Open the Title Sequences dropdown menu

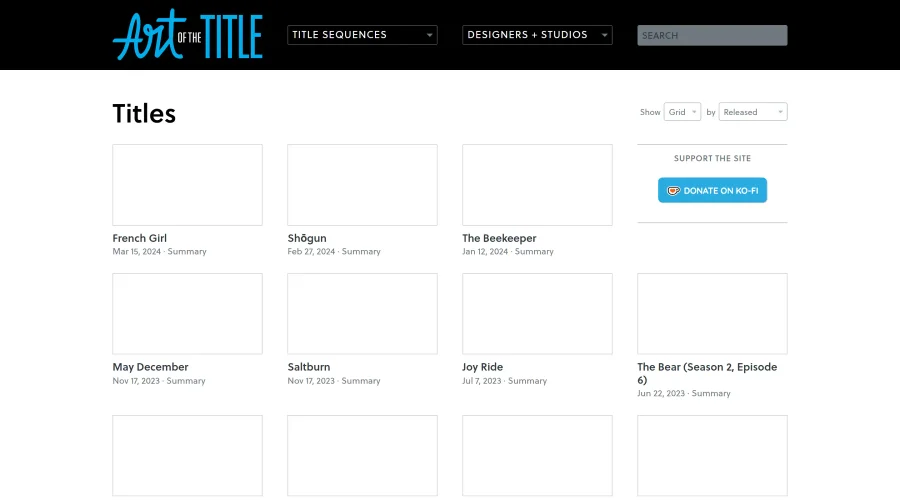(362, 35)
